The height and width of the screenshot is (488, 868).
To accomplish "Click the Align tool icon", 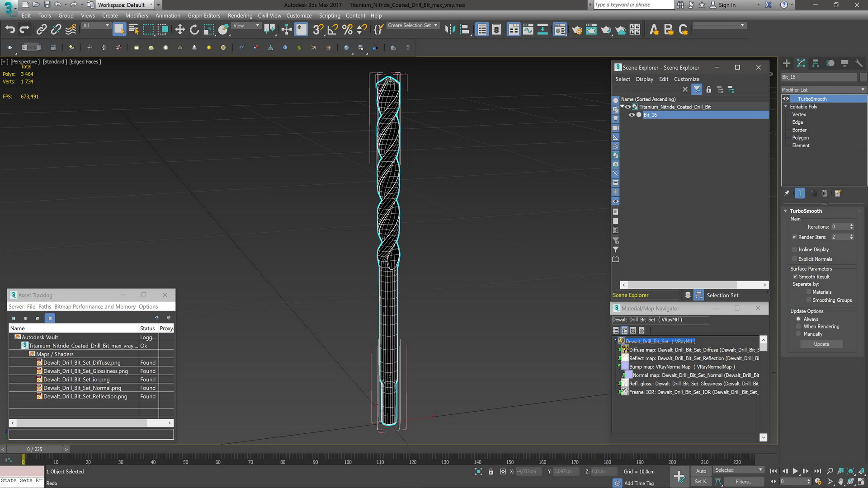I will click(464, 30).
